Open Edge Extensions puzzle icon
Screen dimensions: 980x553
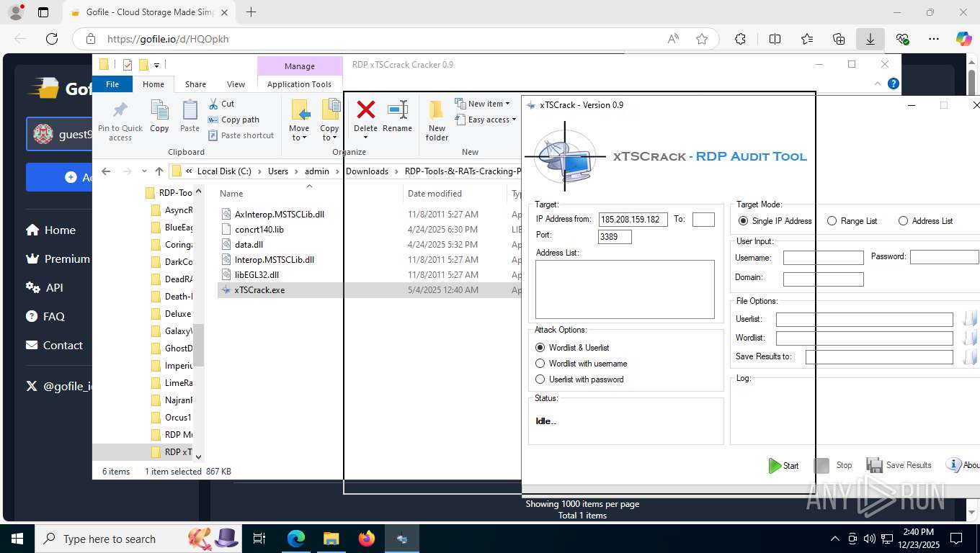click(x=740, y=39)
